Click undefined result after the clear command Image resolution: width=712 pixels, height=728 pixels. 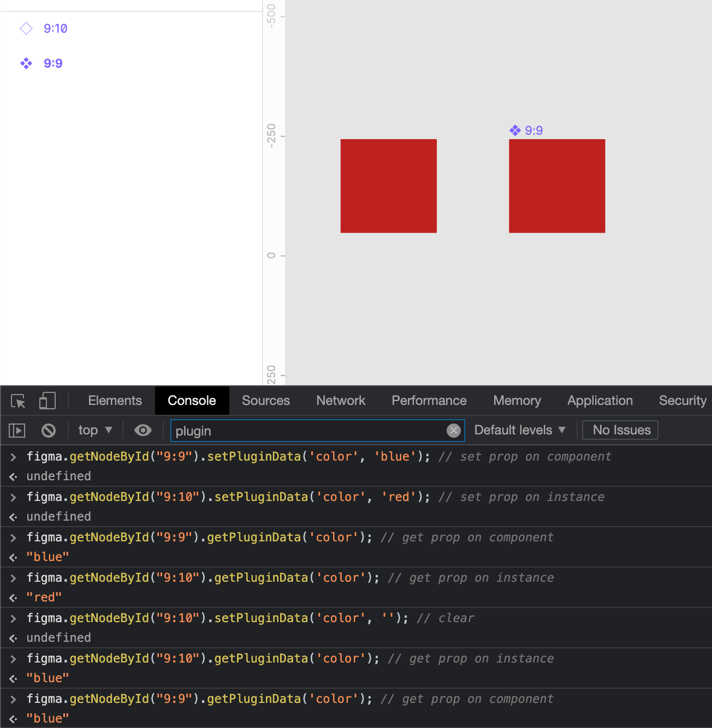59,638
